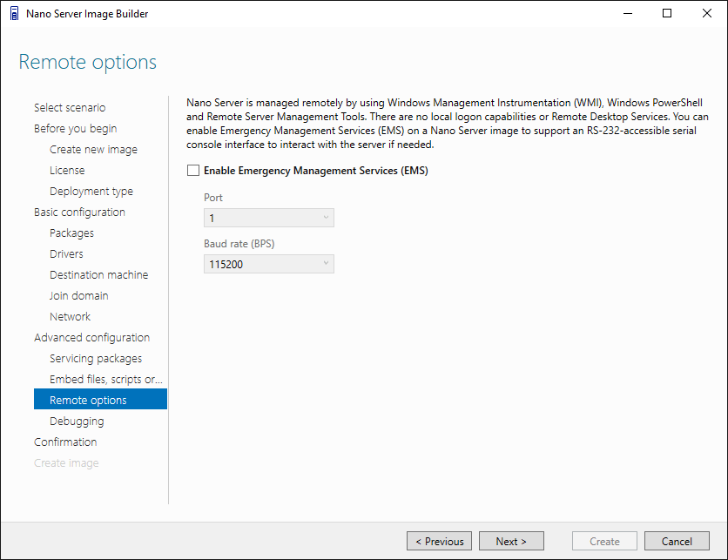Open the Join domain step
The image size is (728, 560).
pos(79,296)
